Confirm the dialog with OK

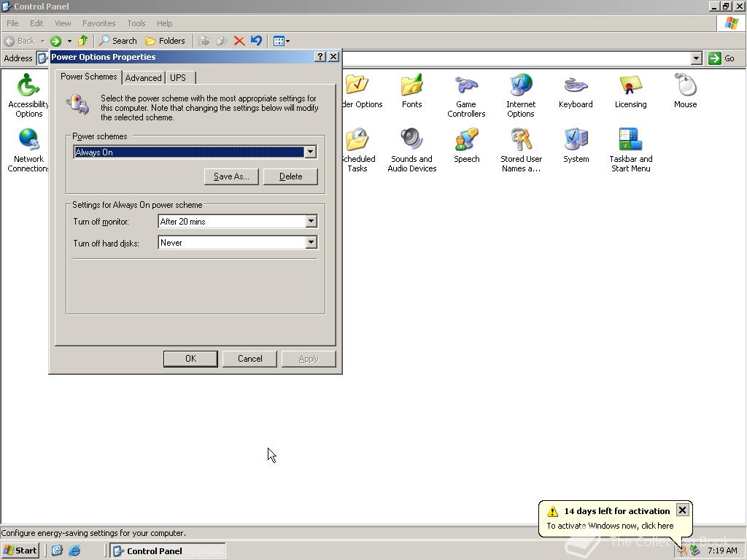coord(190,359)
